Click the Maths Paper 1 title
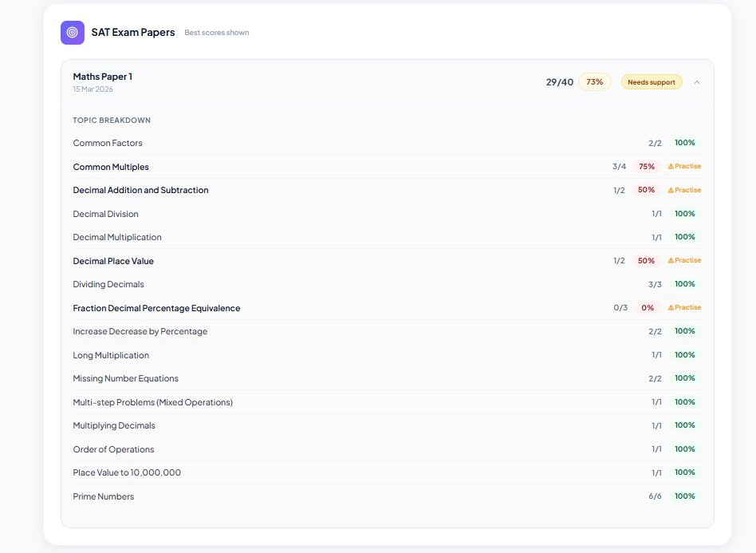Viewport: 756px width, 553px height. [x=103, y=77]
